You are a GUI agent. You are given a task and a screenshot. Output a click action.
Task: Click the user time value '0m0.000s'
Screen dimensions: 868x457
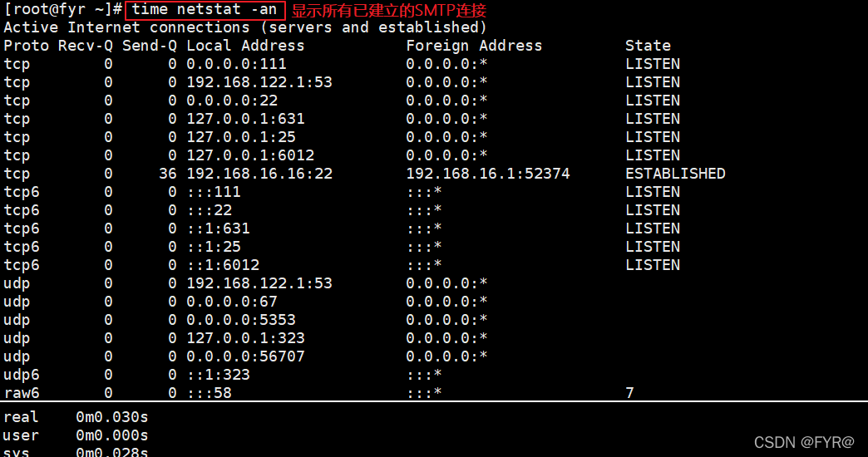(x=112, y=435)
